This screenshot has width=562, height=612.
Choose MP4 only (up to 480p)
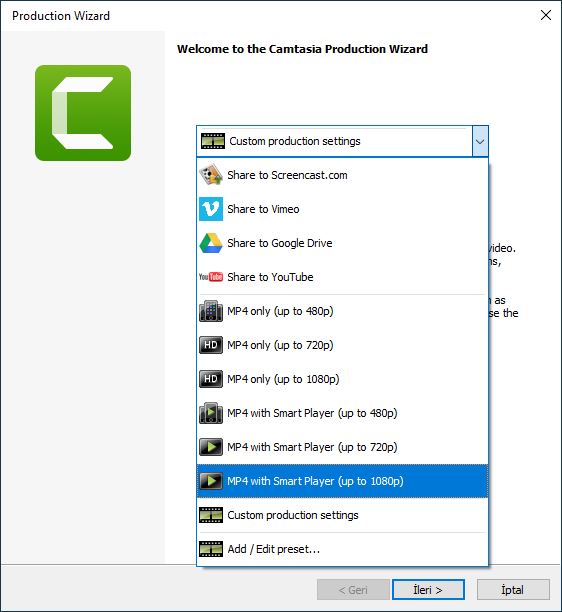click(x=342, y=311)
